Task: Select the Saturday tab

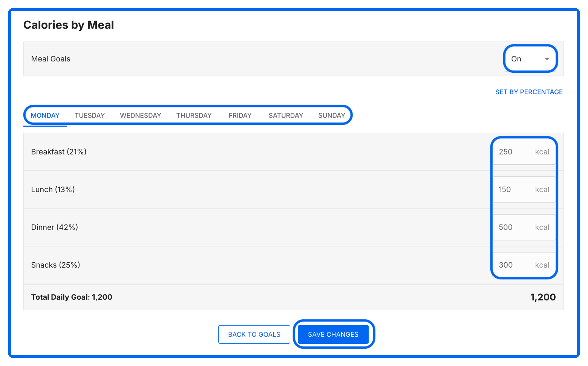Action: click(286, 115)
